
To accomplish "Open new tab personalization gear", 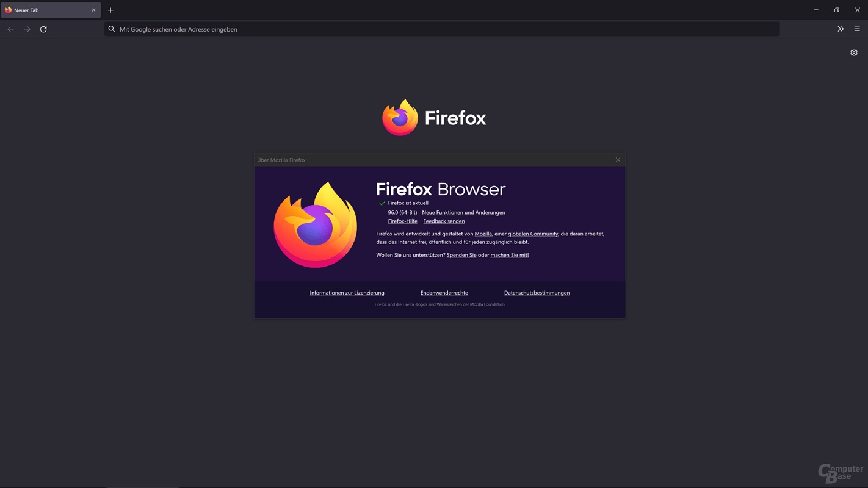I will (854, 52).
